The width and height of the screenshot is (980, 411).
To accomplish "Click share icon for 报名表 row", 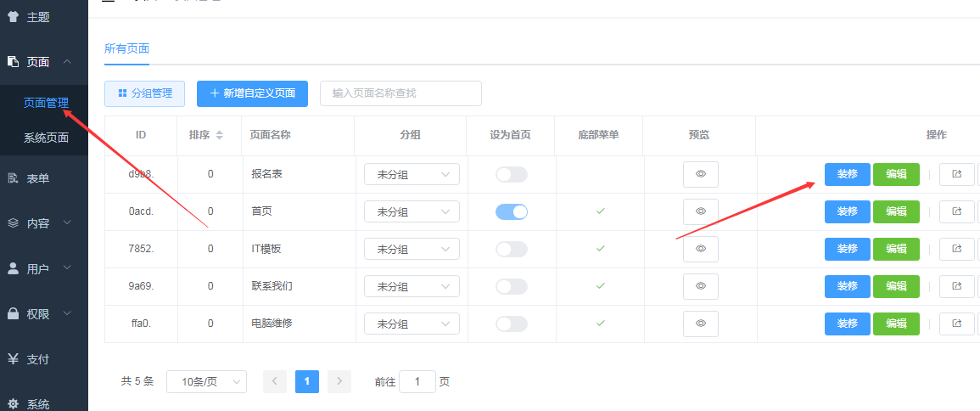I will 957,175.
